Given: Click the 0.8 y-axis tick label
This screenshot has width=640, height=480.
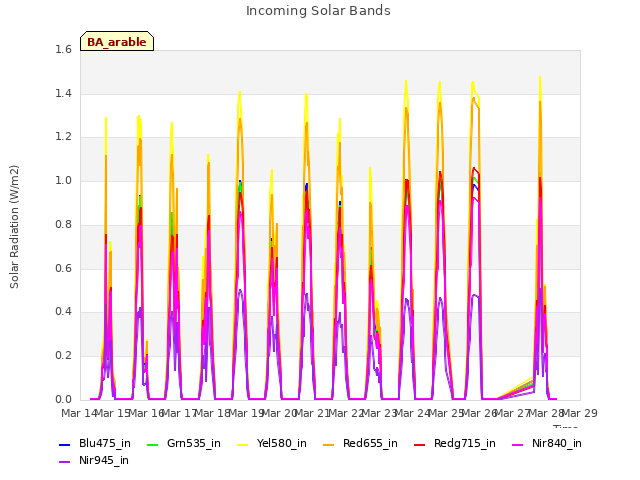Looking at the screenshot, I should (63, 224).
